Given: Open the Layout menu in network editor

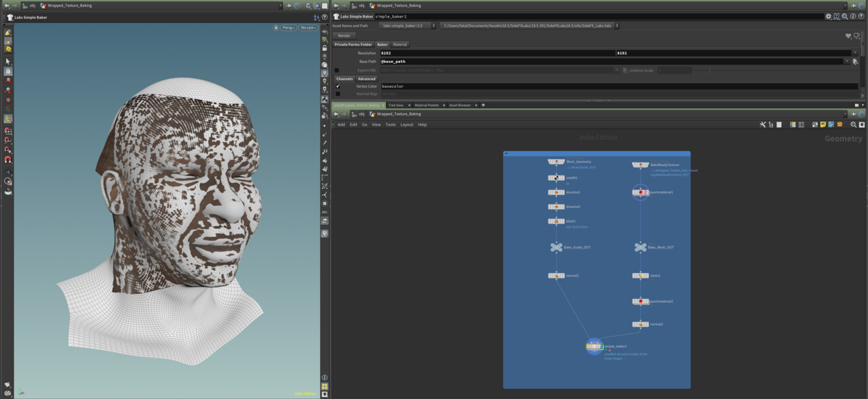Looking at the screenshot, I should pos(406,125).
